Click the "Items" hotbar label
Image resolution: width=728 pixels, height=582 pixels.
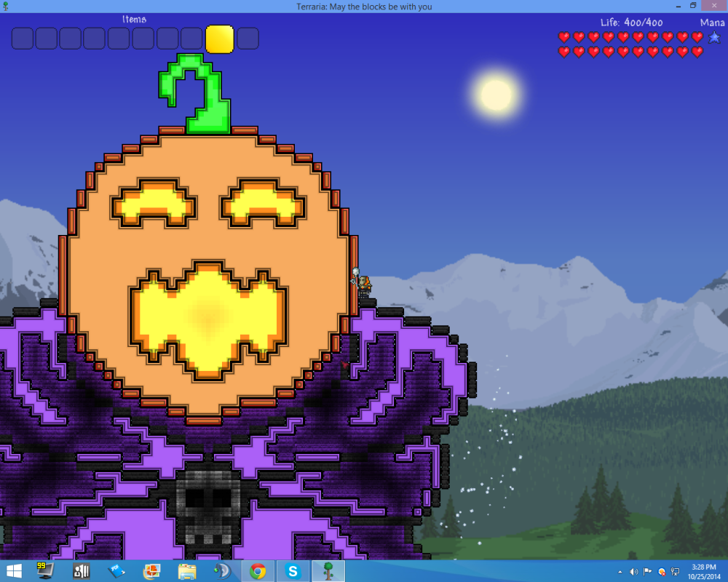click(x=134, y=20)
